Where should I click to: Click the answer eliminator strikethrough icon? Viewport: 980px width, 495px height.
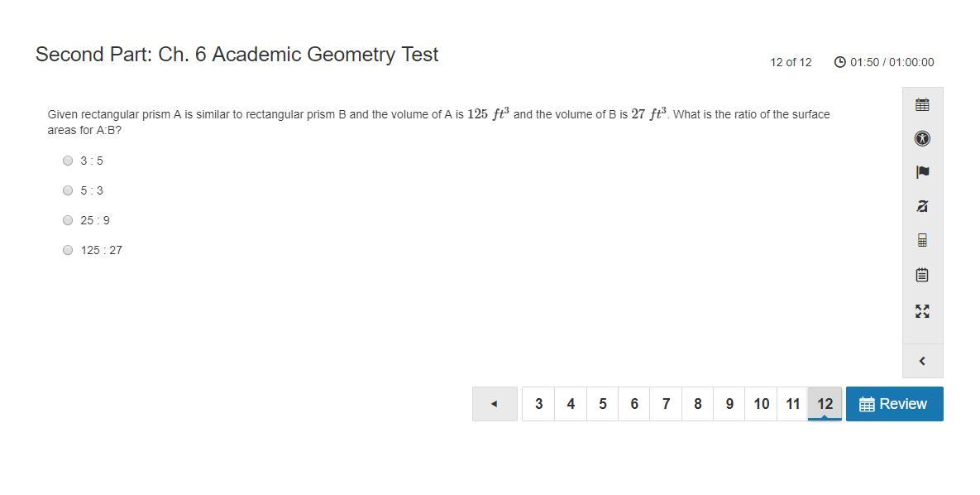coord(922,206)
